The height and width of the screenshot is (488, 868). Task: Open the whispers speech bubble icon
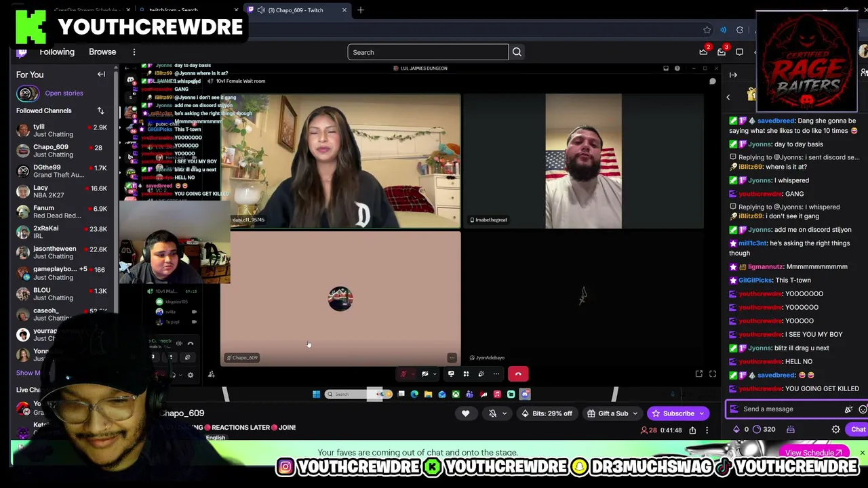pos(739,52)
